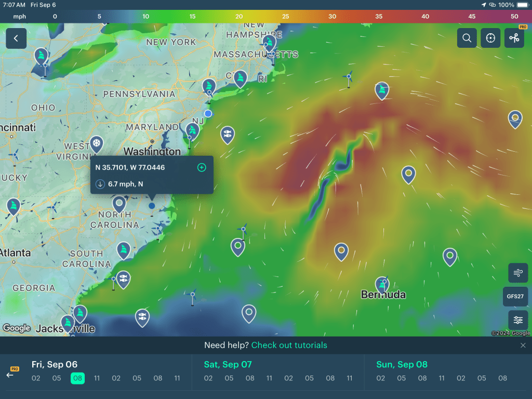
Task: Open the GFS27 weather model selector
Action: click(x=515, y=297)
